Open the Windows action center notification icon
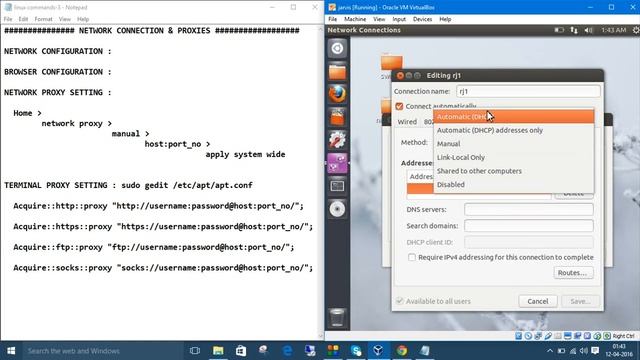This screenshot has height=360, width=640. (595, 351)
